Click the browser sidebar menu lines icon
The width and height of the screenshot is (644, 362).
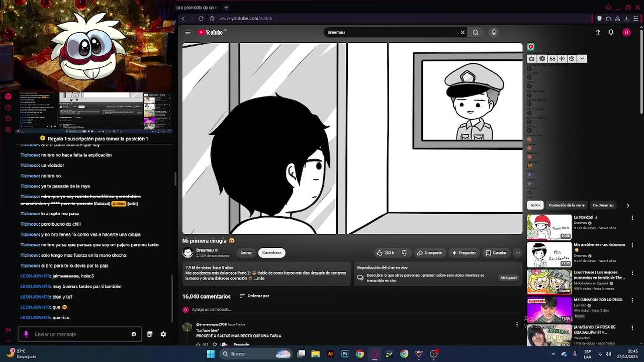coord(636,19)
